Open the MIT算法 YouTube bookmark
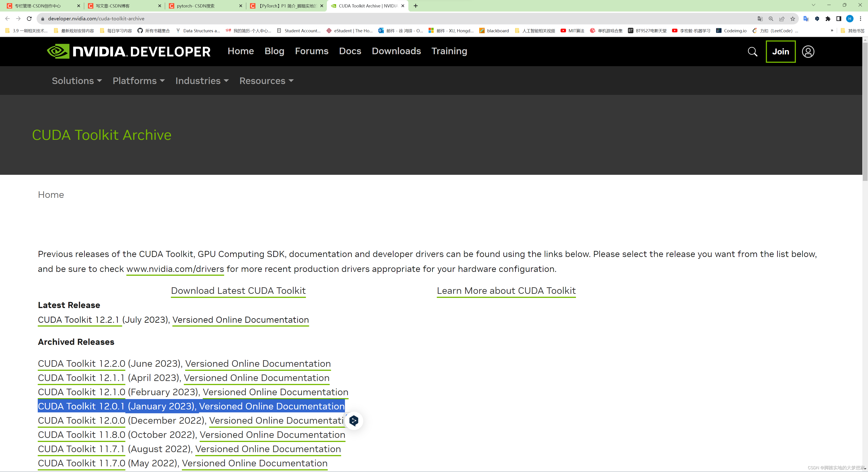 573,31
